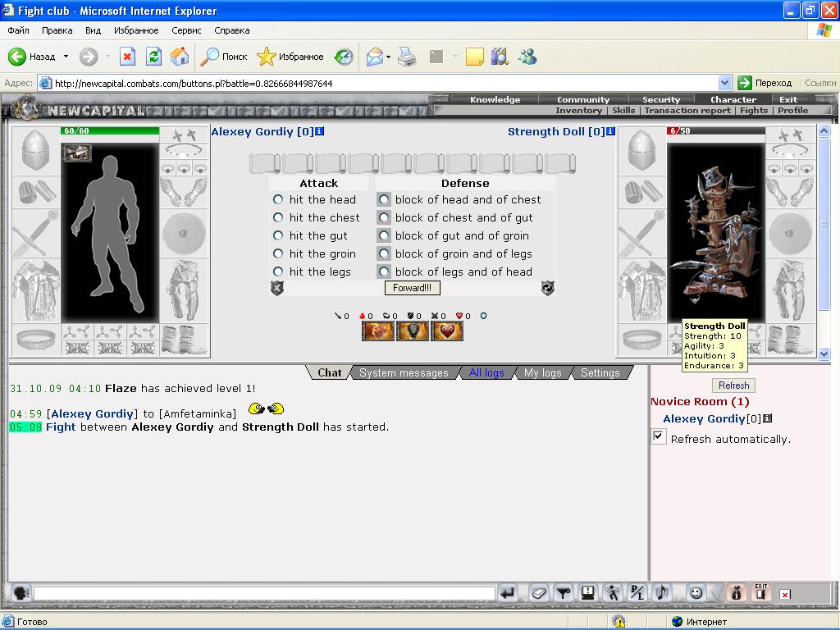The height and width of the screenshot is (630, 840).
Task: Toggle 'Refresh automatically' checkbox
Action: [659, 436]
